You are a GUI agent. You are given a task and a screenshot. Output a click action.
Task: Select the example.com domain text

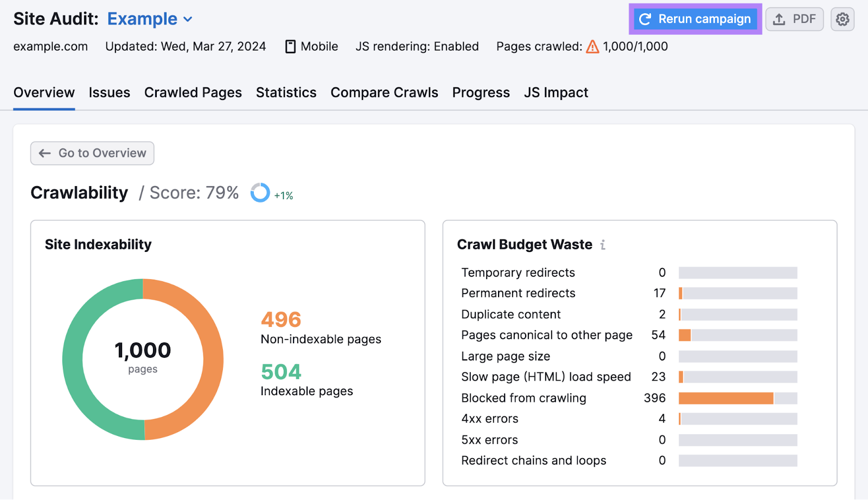point(50,46)
